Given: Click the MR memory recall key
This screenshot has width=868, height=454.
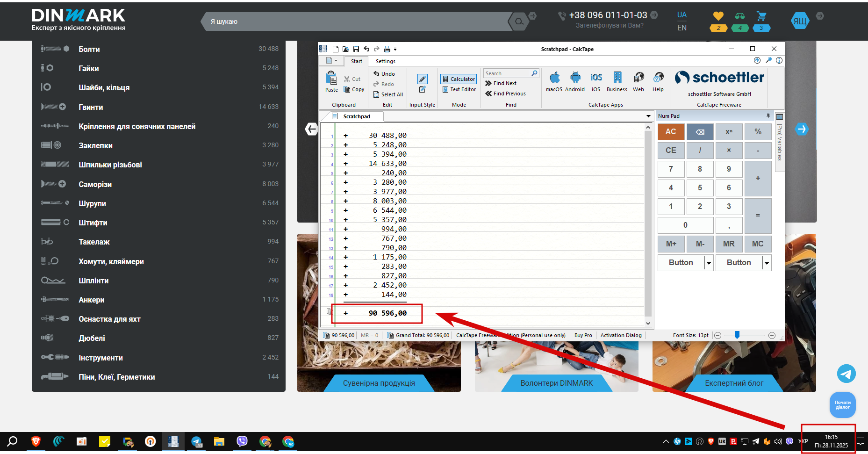Looking at the screenshot, I should (x=729, y=244).
